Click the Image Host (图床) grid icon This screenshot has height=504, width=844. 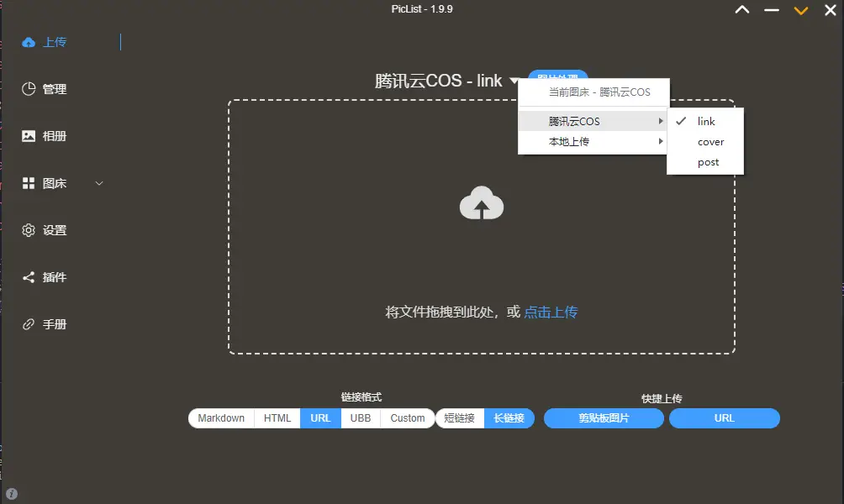[x=29, y=183]
